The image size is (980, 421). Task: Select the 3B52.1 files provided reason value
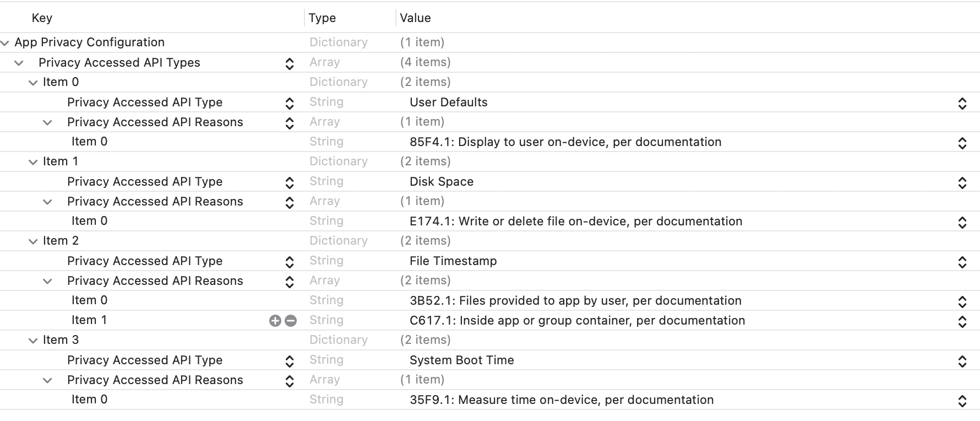point(575,301)
